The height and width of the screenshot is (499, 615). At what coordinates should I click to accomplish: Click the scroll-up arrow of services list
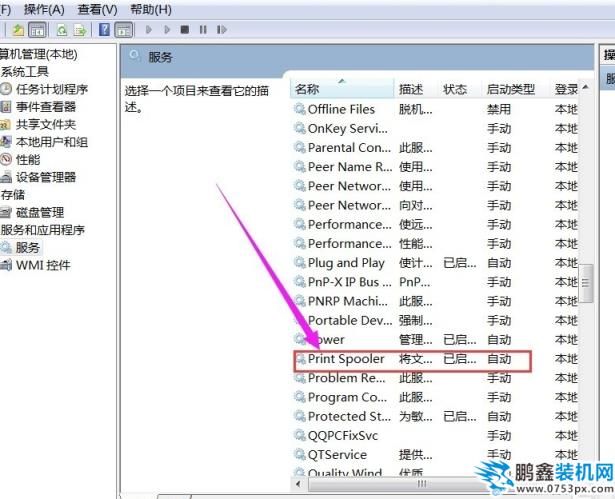586,87
